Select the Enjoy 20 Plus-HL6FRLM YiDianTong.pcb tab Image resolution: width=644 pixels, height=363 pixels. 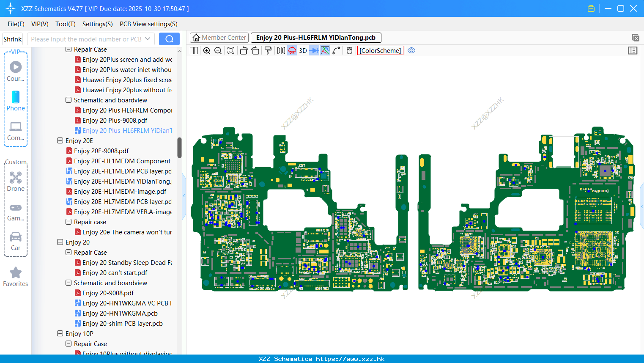[316, 38]
